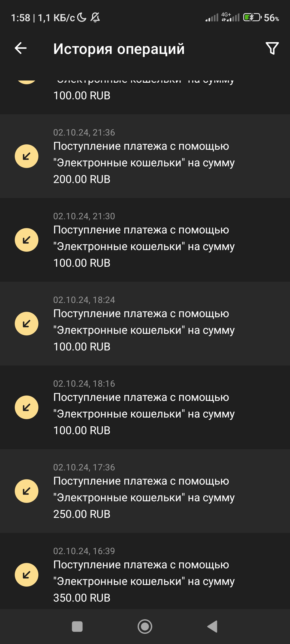Tap incoming arrow icon for 17:36 payment
The height and width of the screenshot is (644, 290).
click(27, 491)
